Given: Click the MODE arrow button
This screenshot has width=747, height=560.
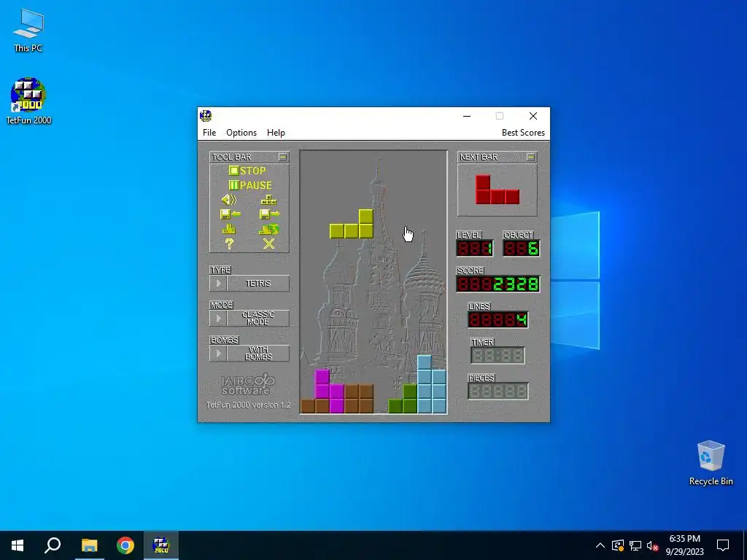Looking at the screenshot, I should pyautogui.click(x=218, y=318).
